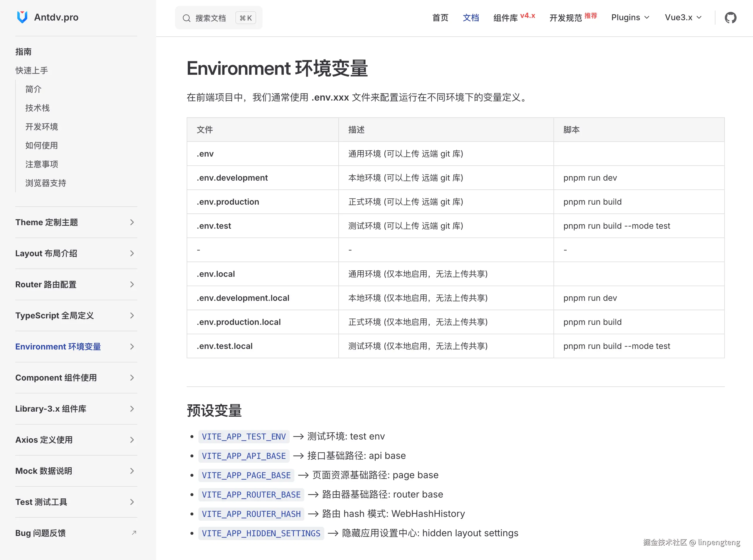Open 开发规范 navigation item
Viewport: 753px width, 560px height.
click(565, 18)
